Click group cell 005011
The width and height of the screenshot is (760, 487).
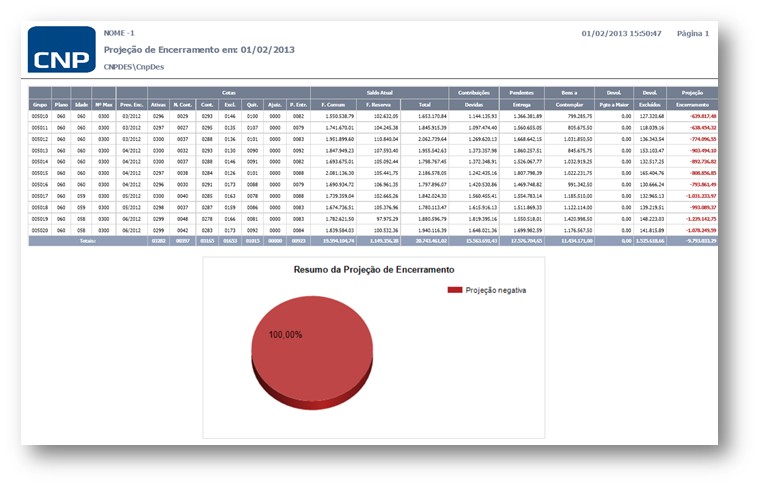pos(40,128)
